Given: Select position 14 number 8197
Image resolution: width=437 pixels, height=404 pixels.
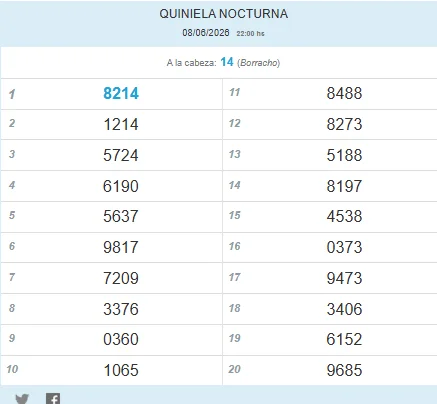Looking at the screenshot, I should [x=344, y=186].
